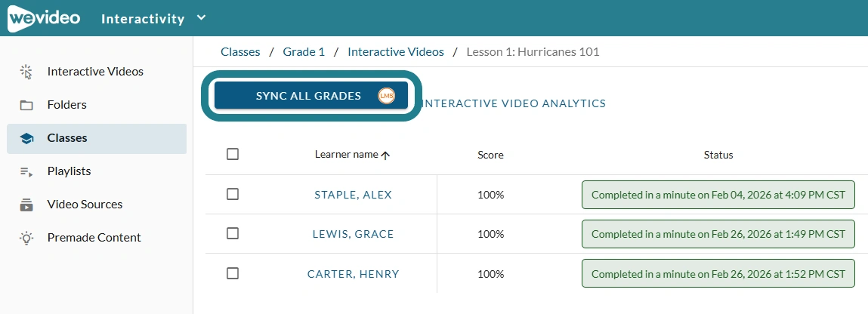Open Interactive Video Analytics

(514, 103)
